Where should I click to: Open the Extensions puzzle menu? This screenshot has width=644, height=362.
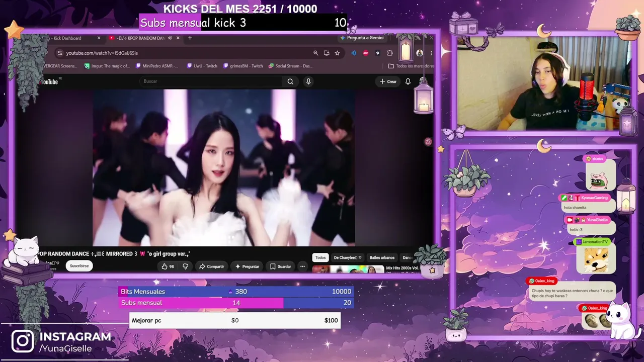(390, 53)
